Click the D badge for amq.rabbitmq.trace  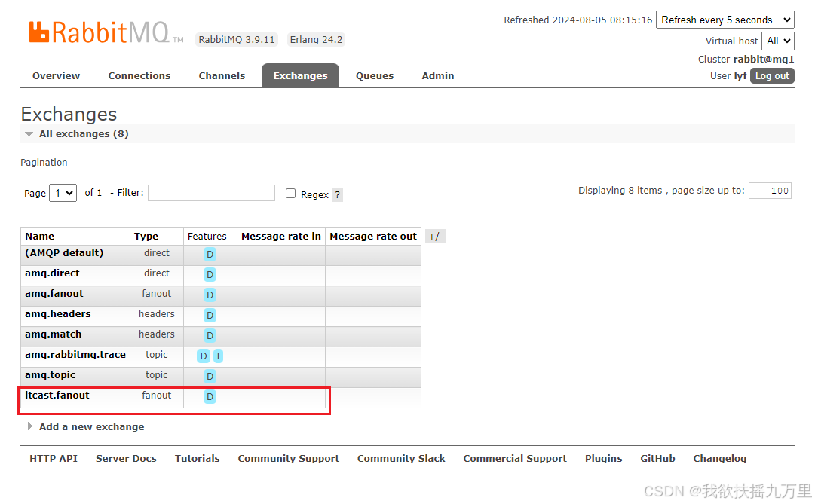(x=204, y=356)
